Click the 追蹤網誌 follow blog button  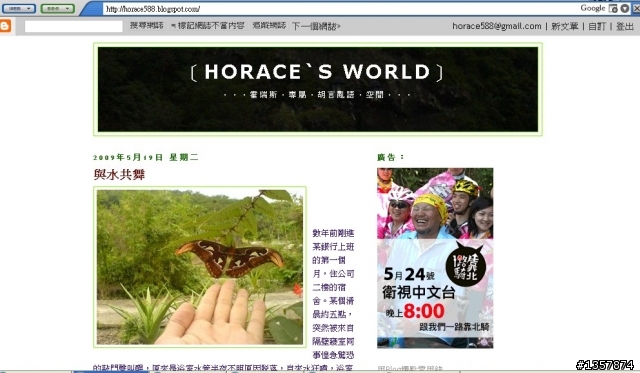[269, 26]
